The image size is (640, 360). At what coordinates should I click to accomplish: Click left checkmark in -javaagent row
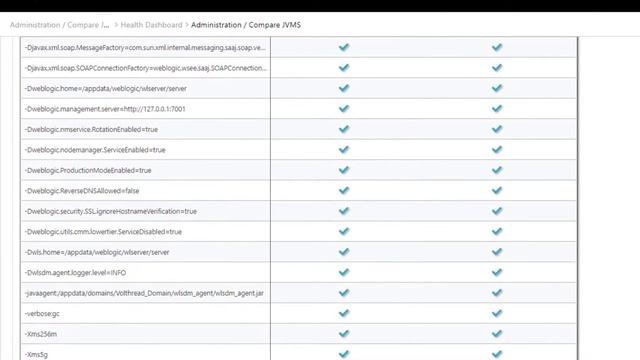344,293
